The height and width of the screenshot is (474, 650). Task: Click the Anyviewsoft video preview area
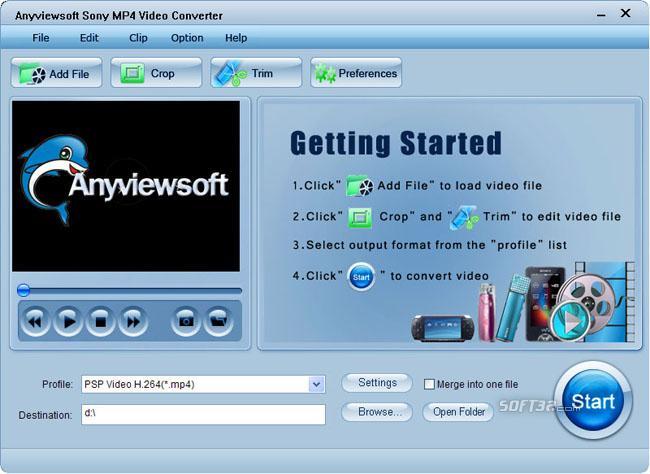[x=126, y=186]
